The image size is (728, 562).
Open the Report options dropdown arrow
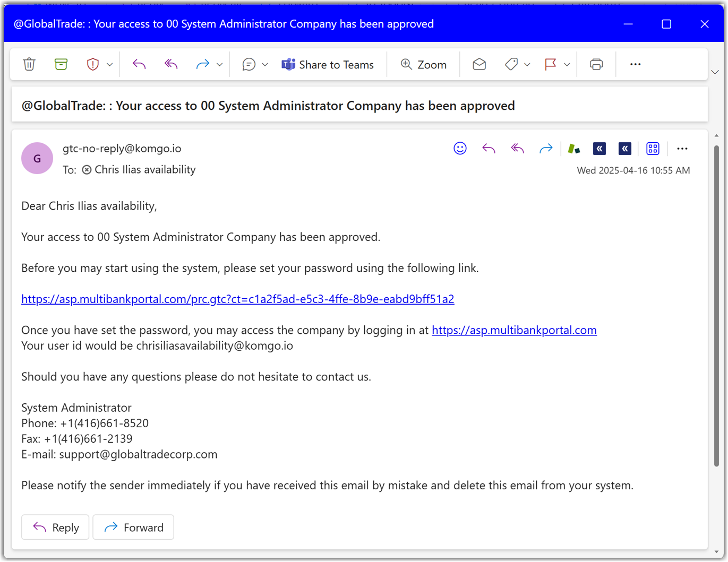(109, 65)
